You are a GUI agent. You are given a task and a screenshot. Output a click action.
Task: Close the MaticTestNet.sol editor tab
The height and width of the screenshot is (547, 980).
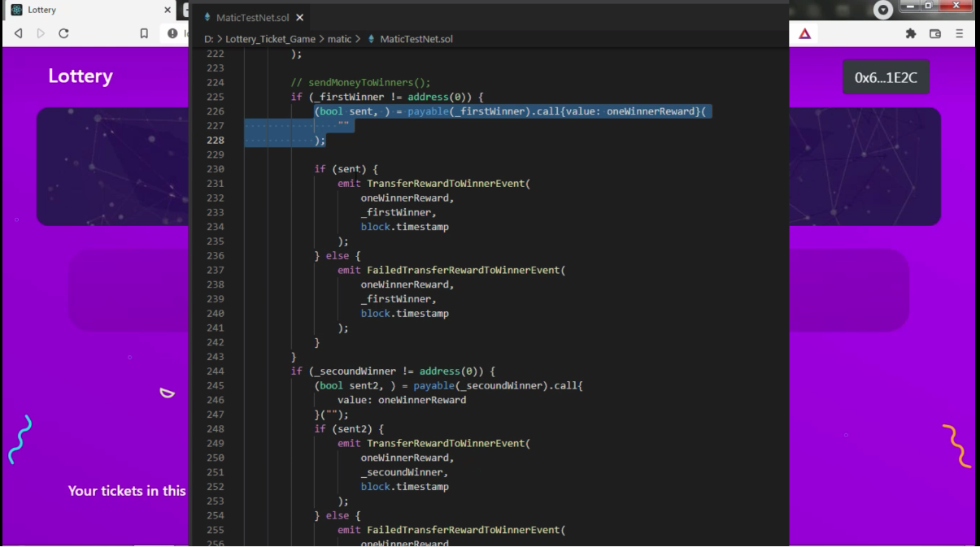[x=299, y=17]
